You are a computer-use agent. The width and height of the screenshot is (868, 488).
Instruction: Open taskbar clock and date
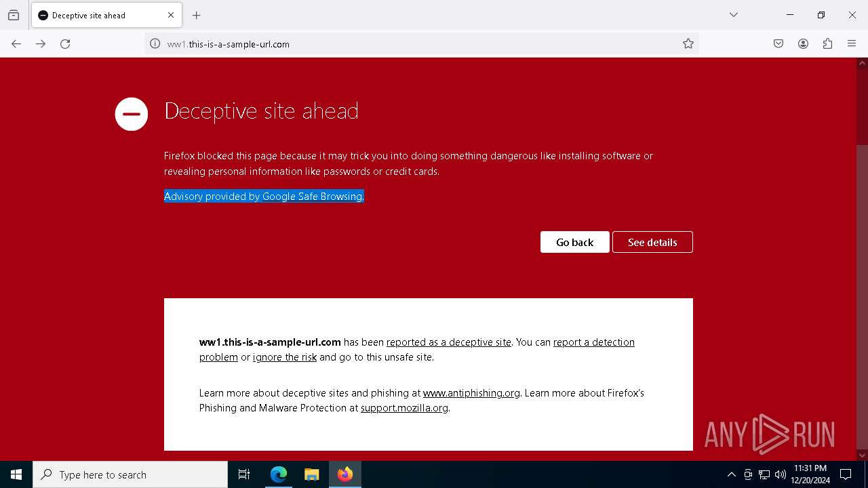(810, 474)
